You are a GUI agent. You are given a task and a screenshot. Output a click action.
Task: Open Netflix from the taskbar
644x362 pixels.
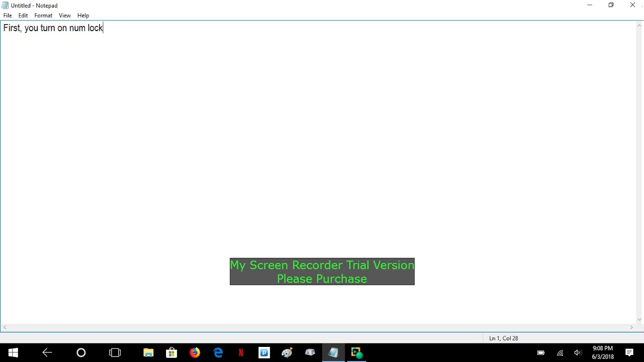[x=241, y=353]
